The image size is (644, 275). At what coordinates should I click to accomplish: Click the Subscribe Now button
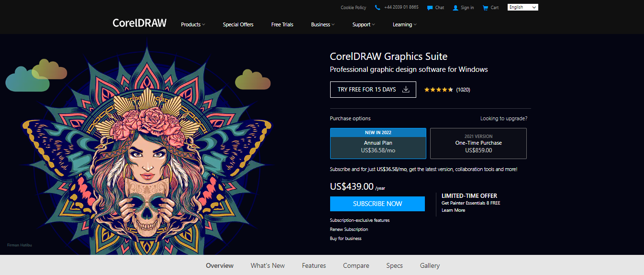(x=378, y=204)
